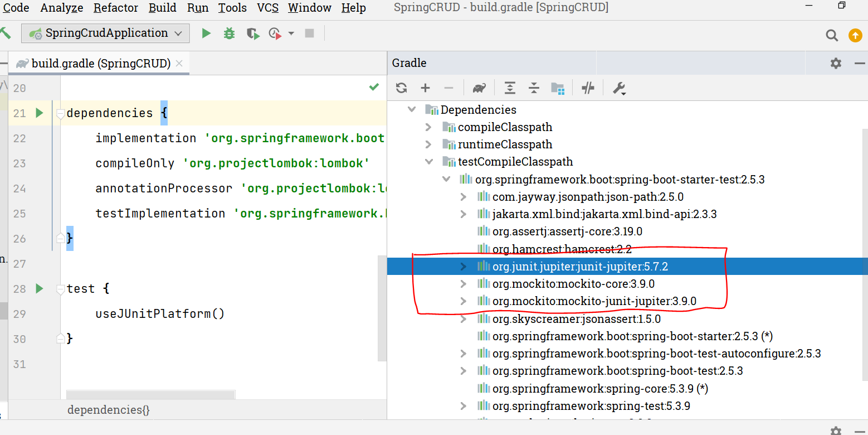Open the Refactor menu
Screen dimensions: 868x435
pyautogui.click(x=116, y=8)
